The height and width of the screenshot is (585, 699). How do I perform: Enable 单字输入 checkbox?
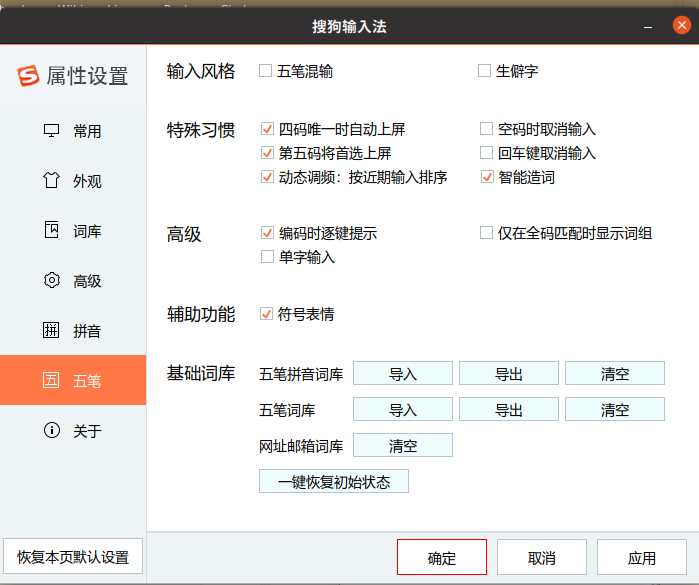[x=267, y=257]
